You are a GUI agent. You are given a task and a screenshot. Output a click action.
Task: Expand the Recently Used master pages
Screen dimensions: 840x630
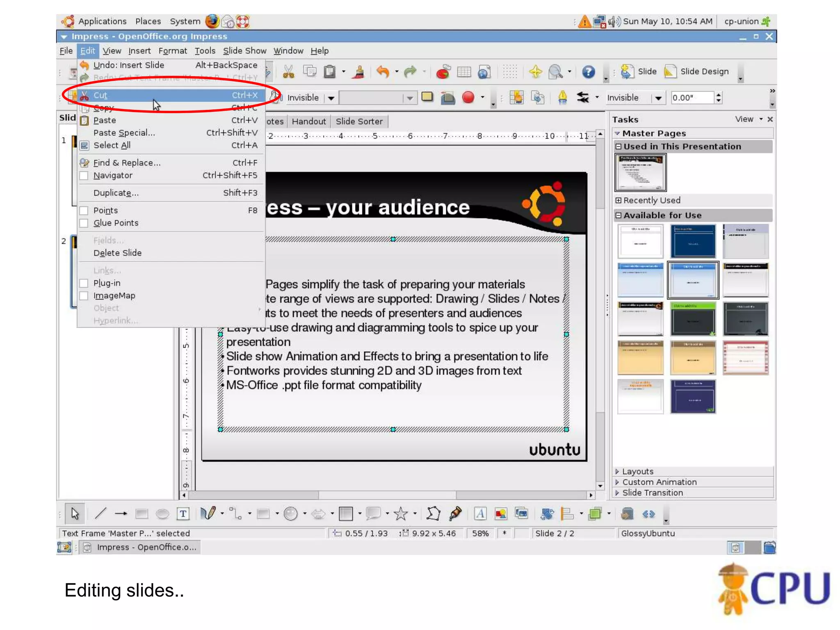(651, 200)
